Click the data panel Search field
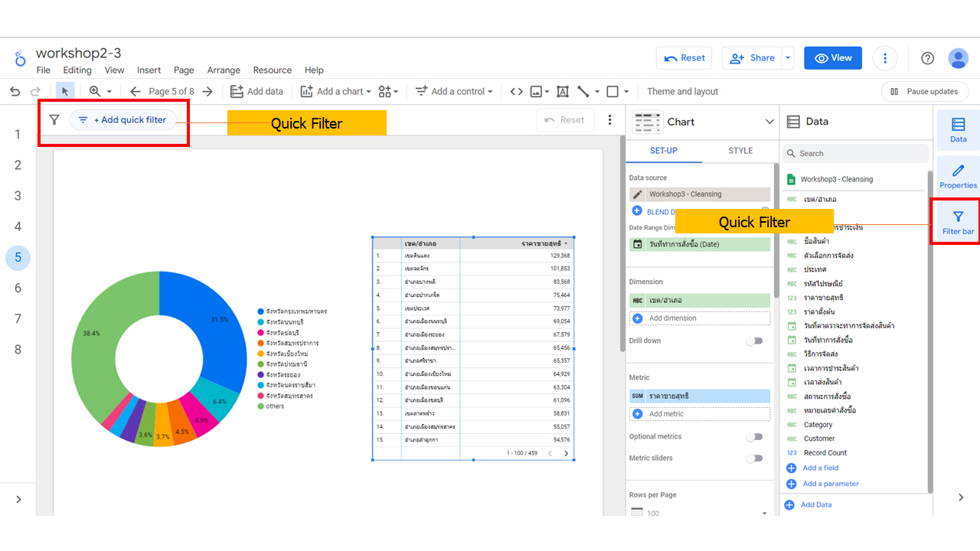The image size is (980, 551). point(857,153)
